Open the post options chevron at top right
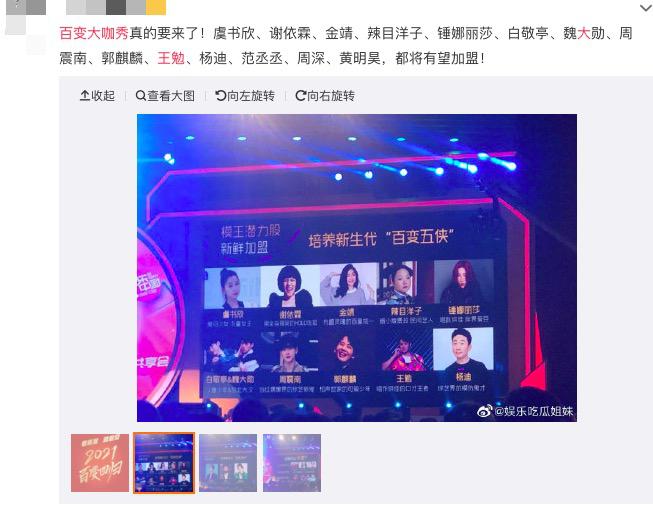This screenshot has height=510, width=653. point(646,8)
